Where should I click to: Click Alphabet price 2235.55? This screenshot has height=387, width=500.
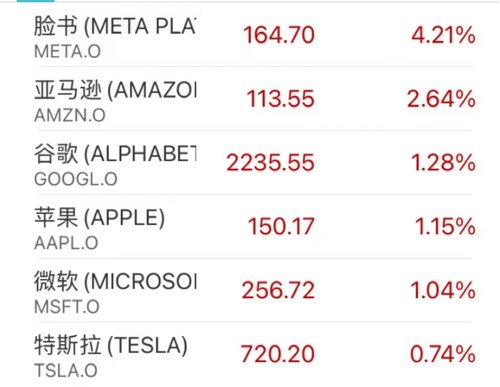click(x=271, y=163)
